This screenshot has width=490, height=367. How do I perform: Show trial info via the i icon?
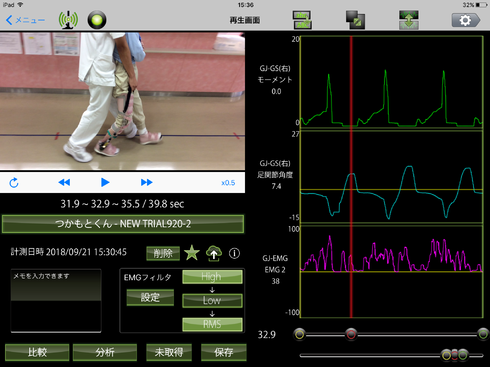[234, 254]
